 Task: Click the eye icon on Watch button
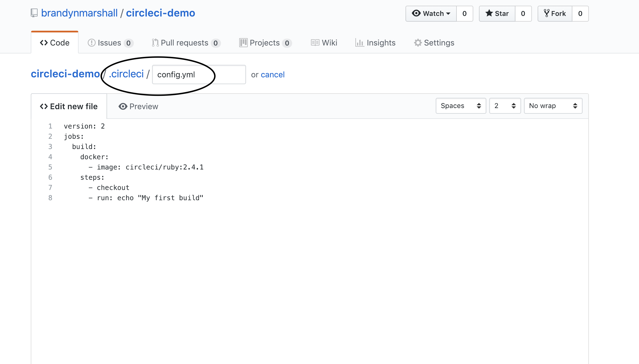pyautogui.click(x=416, y=13)
